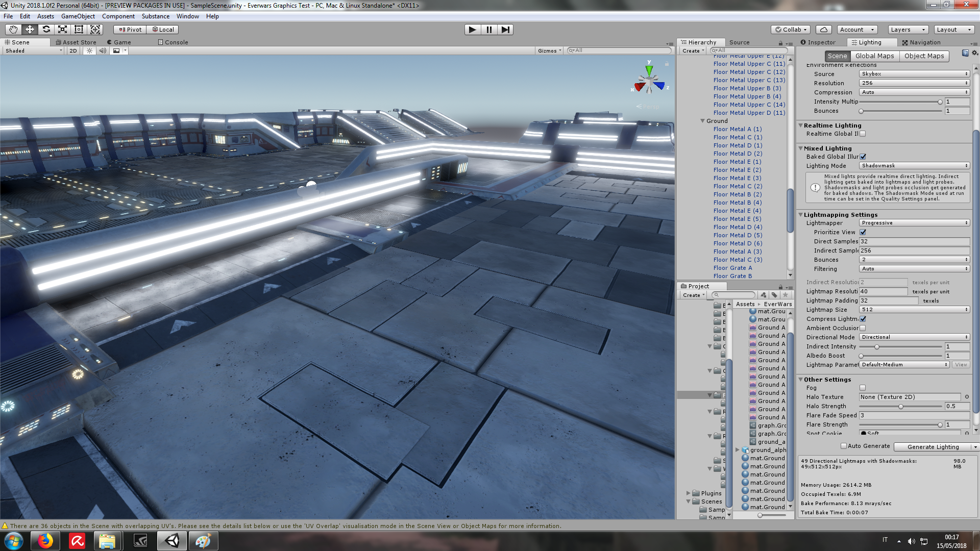Toggle scene lighting sun icon
Viewport: 980px width, 551px height.
[x=90, y=51]
